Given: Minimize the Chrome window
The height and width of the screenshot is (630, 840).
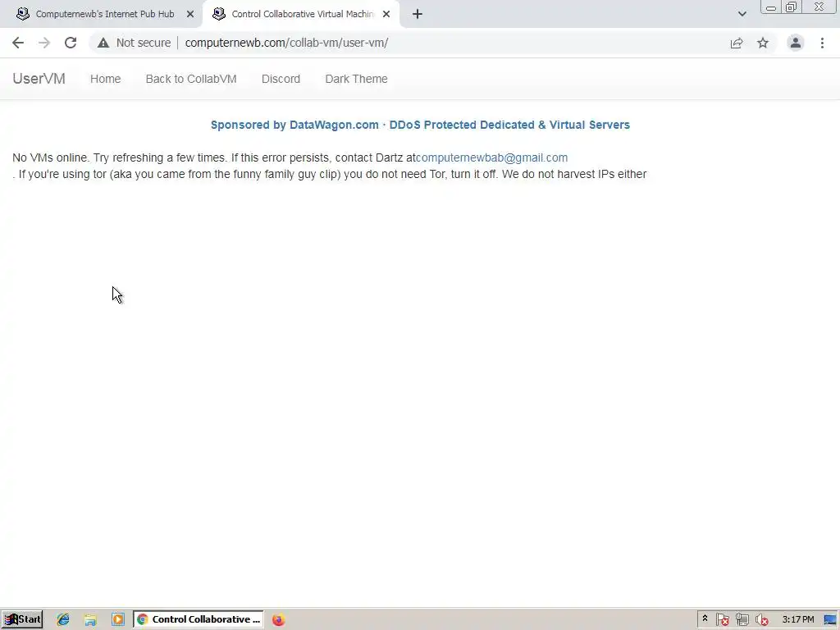Looking at the screenshot, I should coord(771,7).
